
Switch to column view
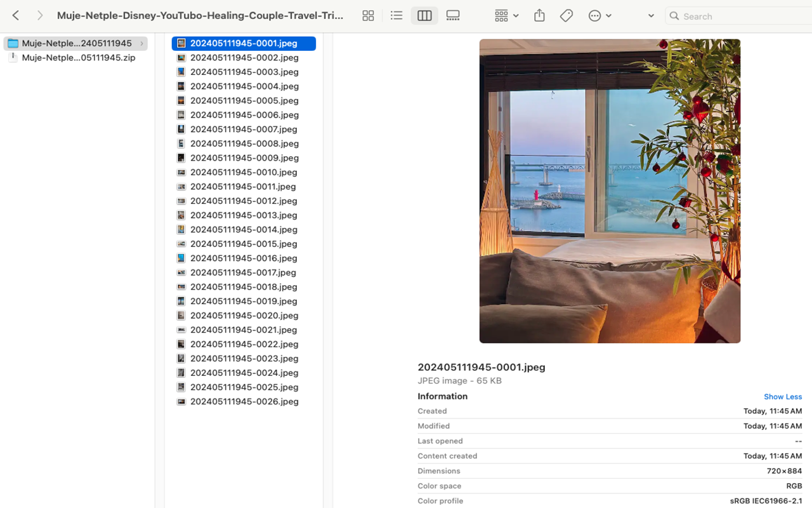click(424, 16)
